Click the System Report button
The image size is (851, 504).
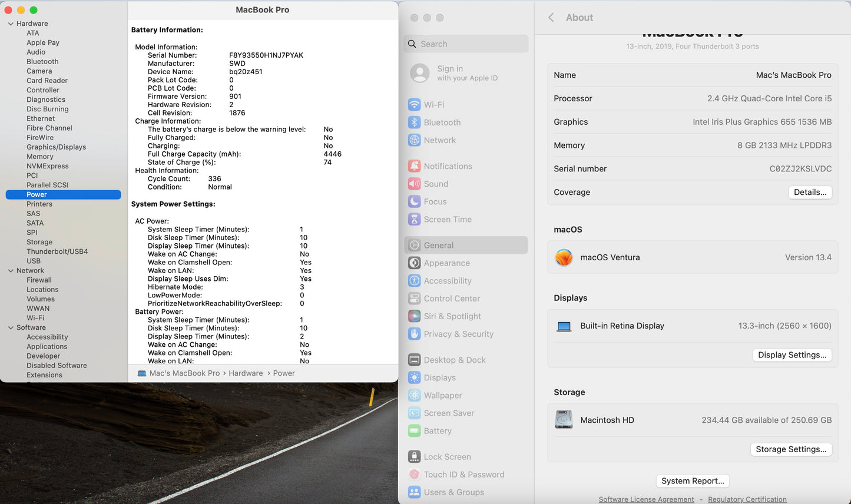tap(693, 481)
